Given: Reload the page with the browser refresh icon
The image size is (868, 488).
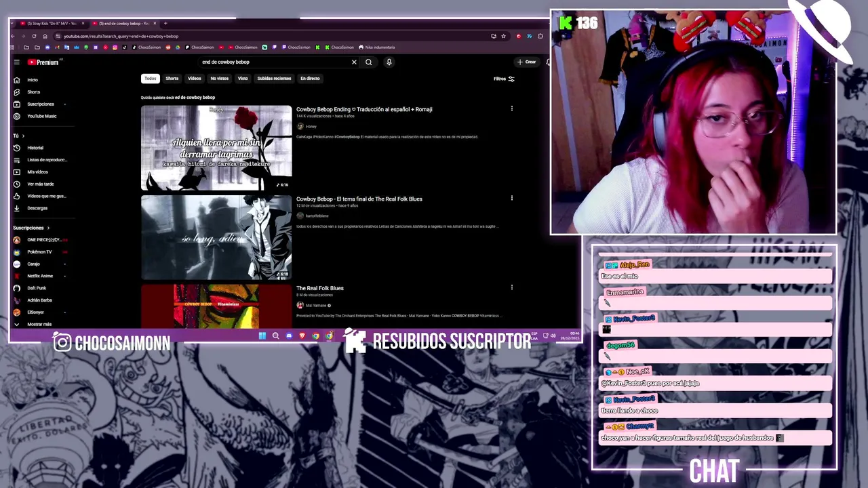Looking at the screenshot, I should (34, 36).
